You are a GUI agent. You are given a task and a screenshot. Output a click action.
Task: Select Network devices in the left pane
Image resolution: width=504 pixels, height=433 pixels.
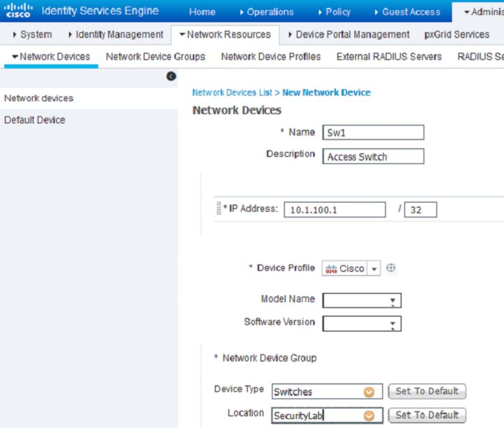coord(39,98)
